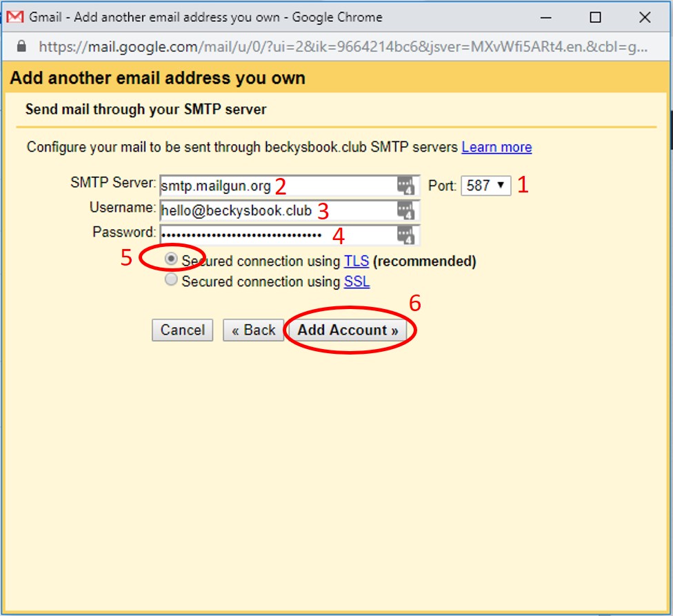Click the Cancel button
This screenshot has height=616, width=673.
[183, 330]
